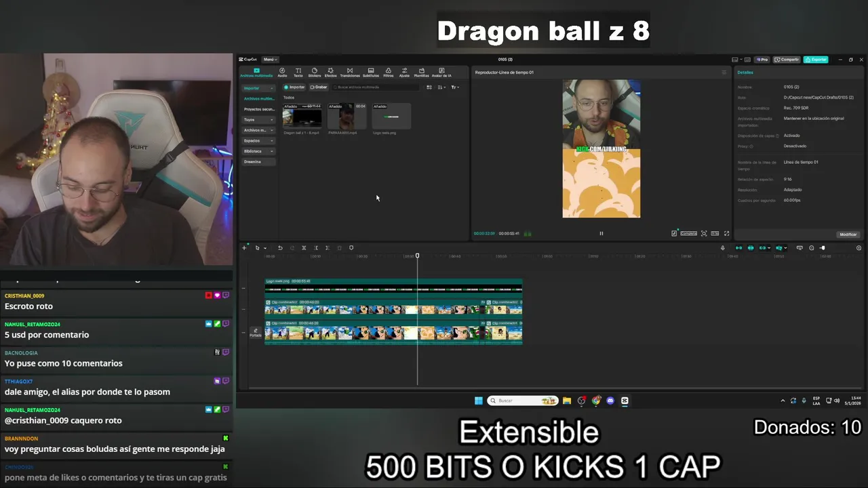Select the Archivos multimedia top tab
Screen dimensions: 868x488
[x=256, y=72]
